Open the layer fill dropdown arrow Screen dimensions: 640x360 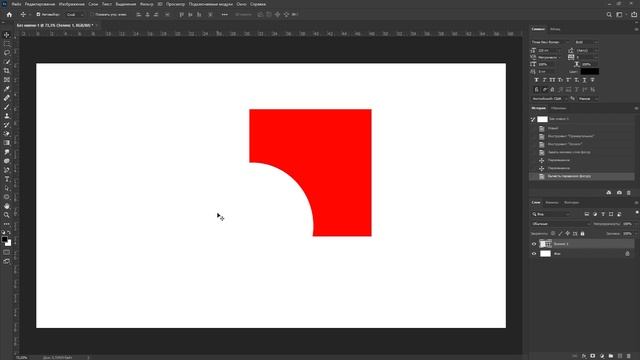point(636,234)
